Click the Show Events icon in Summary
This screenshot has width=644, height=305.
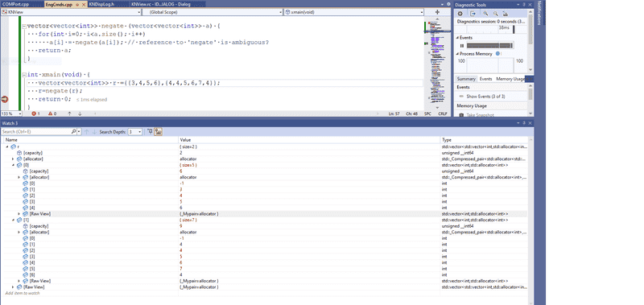pos(461,97)
